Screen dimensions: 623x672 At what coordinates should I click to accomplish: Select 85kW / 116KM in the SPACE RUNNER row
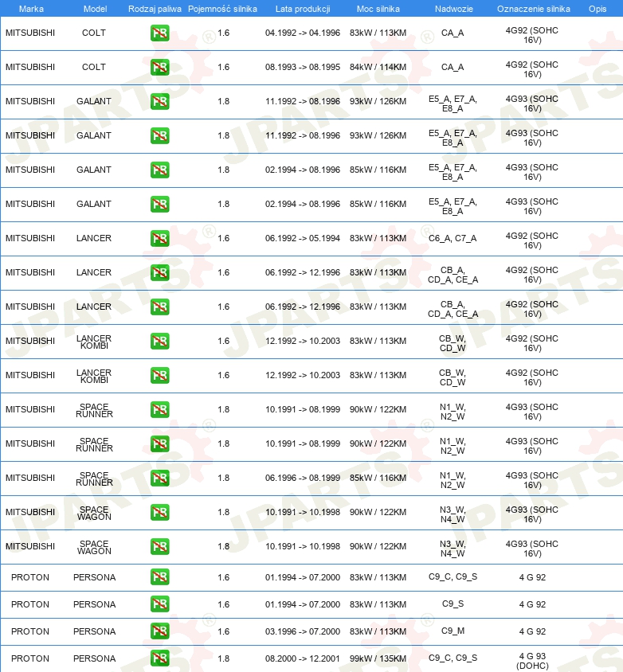[378, 478]
